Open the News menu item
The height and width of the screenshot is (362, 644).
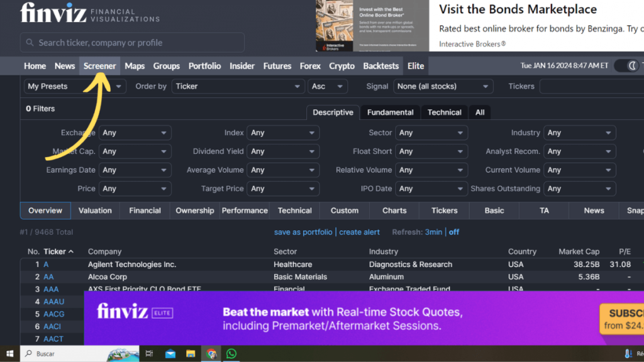click(x=65, y=65)
